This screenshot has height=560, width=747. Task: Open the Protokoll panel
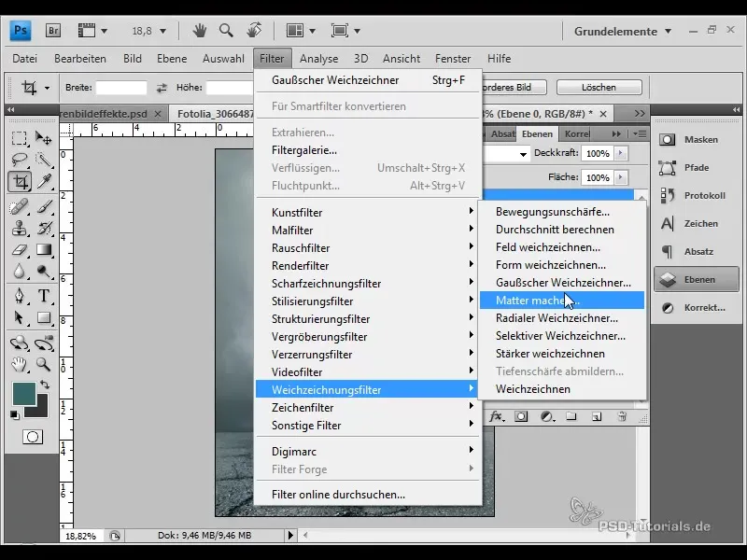point(696,196)
